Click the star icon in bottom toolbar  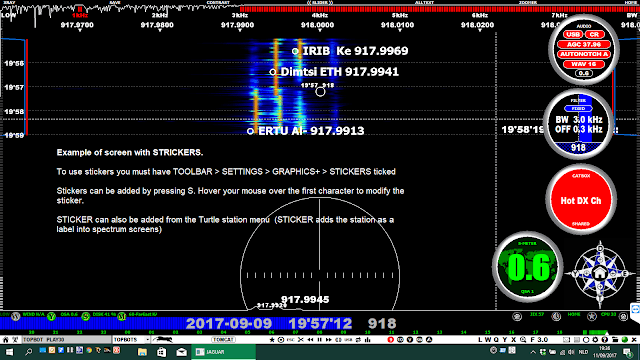pos(272,340)
